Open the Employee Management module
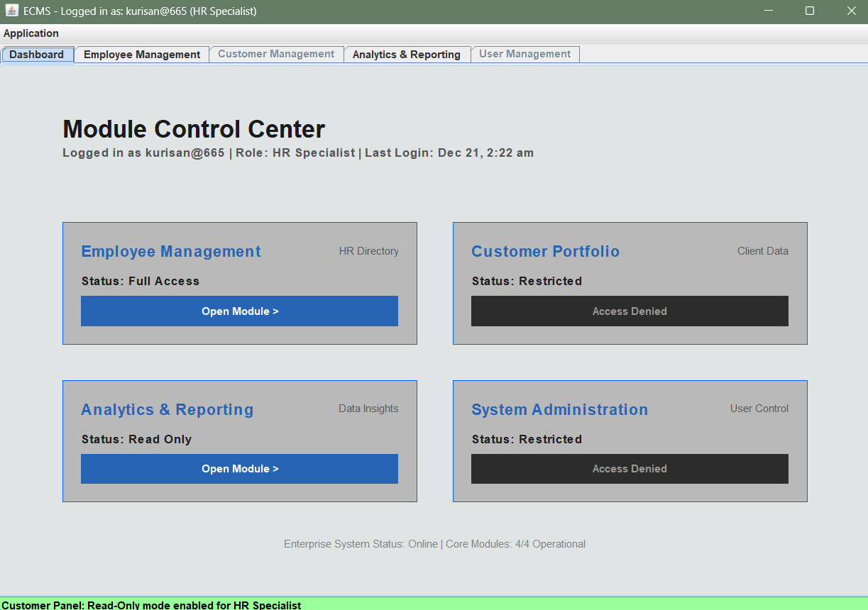This screenshot has width=868, height=610. [239, 311]
